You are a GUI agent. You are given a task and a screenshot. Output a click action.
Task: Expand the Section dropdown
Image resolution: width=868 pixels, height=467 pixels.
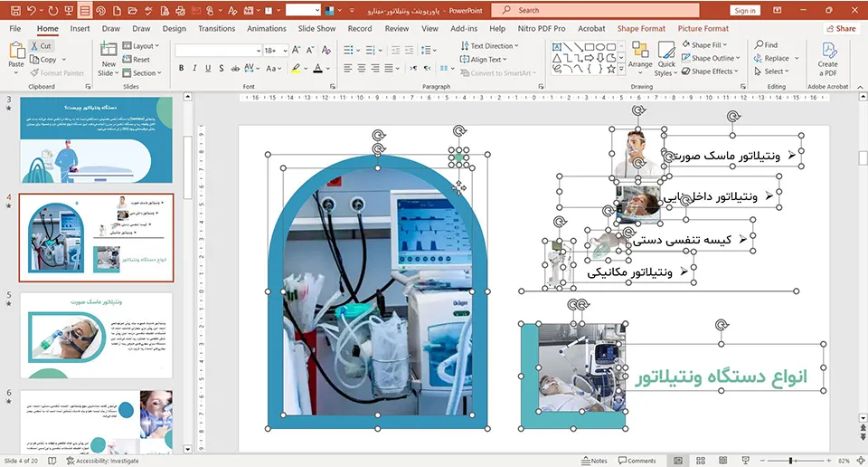coord(142,72)
